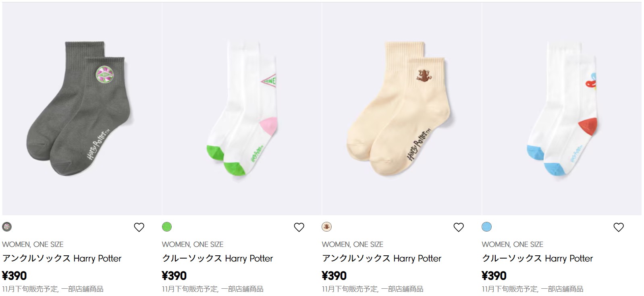Open first アンクルソックス Harry Potter title link
The height and width of the screenshot is (296, 644).
coord(62,259)
